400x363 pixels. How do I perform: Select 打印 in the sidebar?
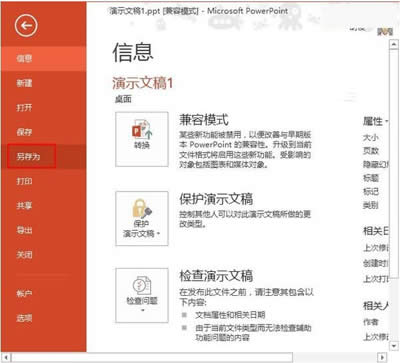[x=24, y=181]
